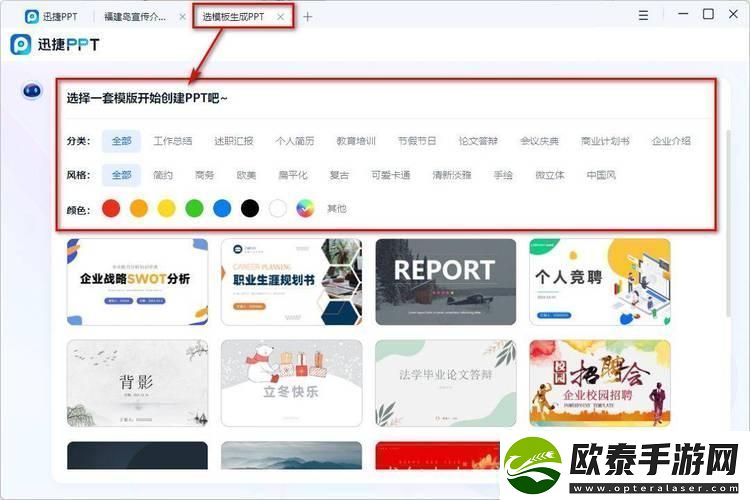Click the template list vertical scrollbar
The height and width of the screenshot is (500, 750).
(x=728, y=223)
